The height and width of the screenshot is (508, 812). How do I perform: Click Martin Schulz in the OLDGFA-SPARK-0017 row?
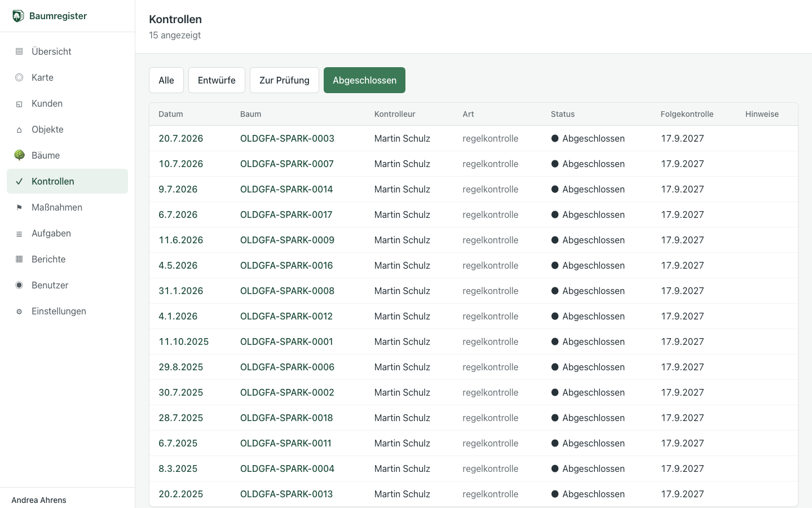point(402,214)
